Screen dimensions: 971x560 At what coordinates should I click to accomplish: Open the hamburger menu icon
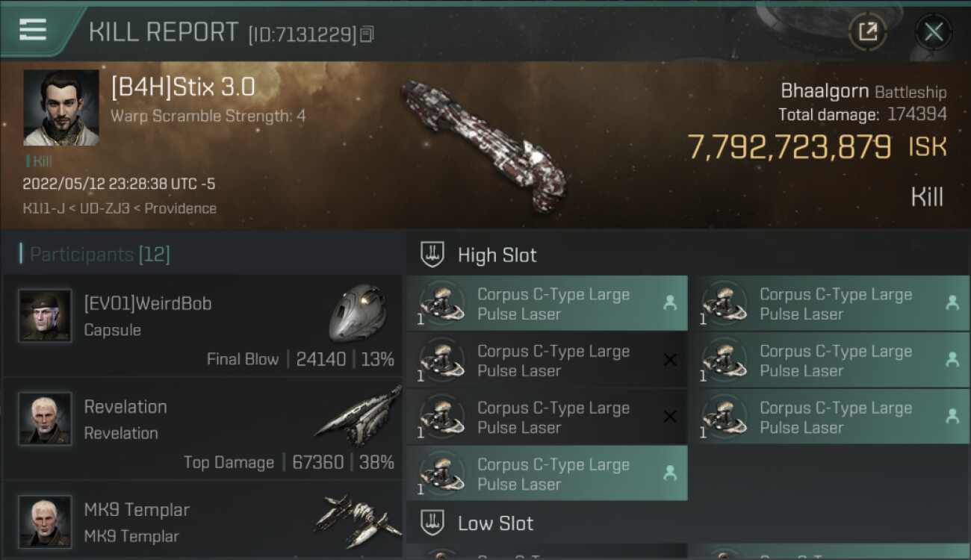click(32, 30)
